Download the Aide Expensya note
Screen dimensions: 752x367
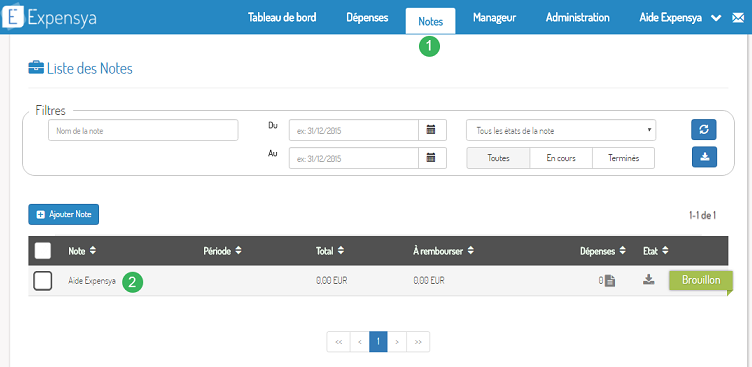[x=648, y=280]
